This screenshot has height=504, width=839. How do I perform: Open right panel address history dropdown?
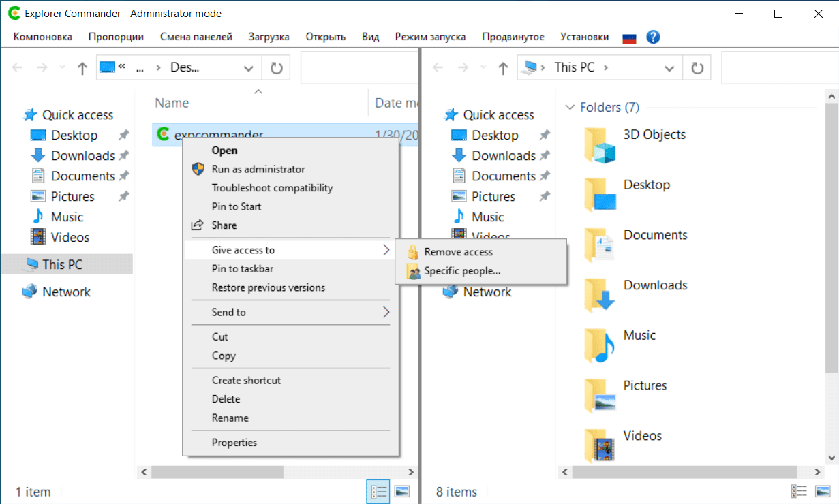coord(669,67)
